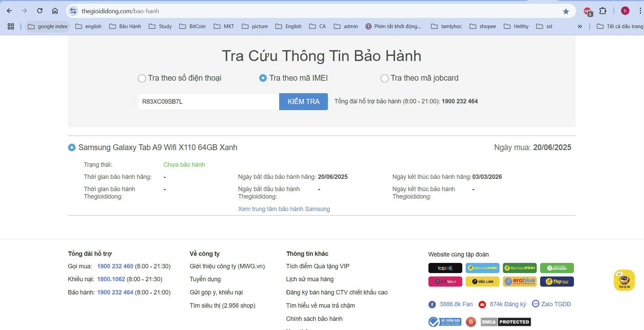The image size is (644, 330).
Task: Click the YouTube icon
Action: click(482, 305)
